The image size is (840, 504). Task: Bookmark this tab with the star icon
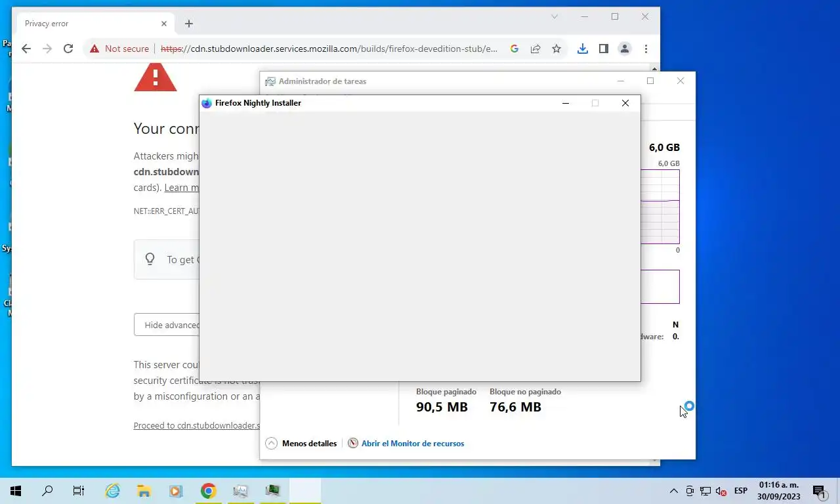(x=556, y=49)
